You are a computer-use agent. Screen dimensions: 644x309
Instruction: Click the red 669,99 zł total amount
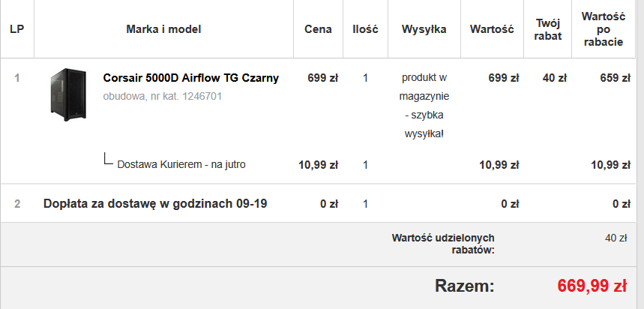pos(592,286)
